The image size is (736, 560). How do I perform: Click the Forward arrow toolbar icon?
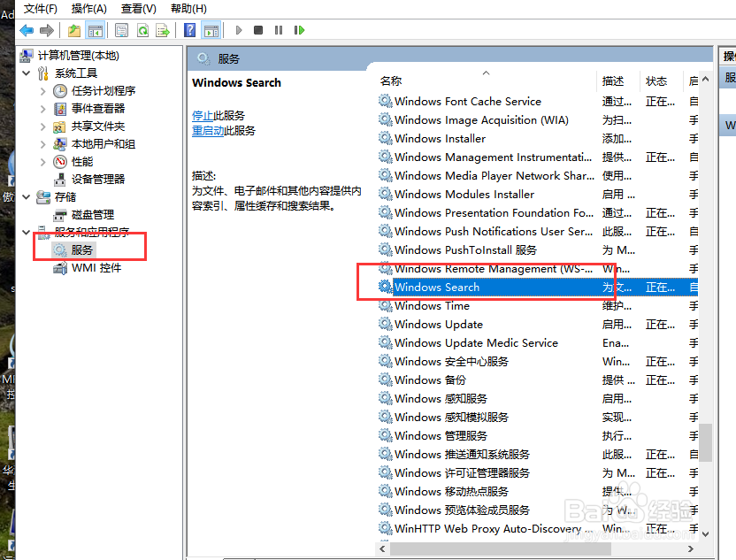[x=47, y=30]
